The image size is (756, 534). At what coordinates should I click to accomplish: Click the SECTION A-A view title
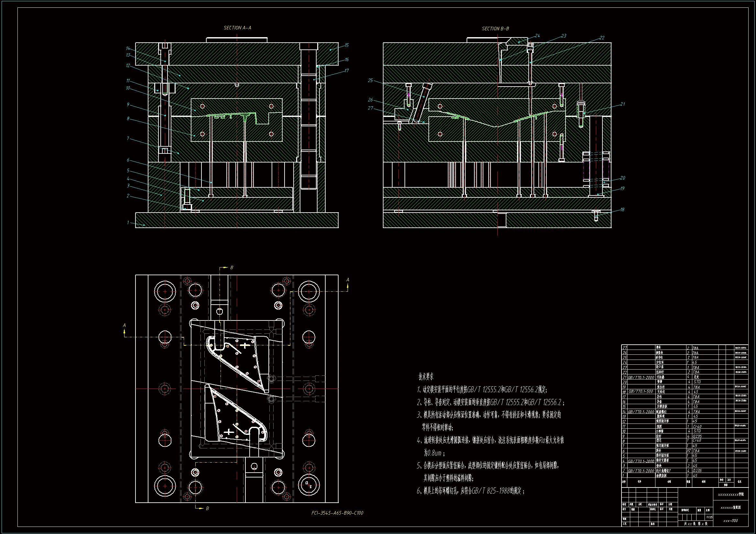click(237, 28)
